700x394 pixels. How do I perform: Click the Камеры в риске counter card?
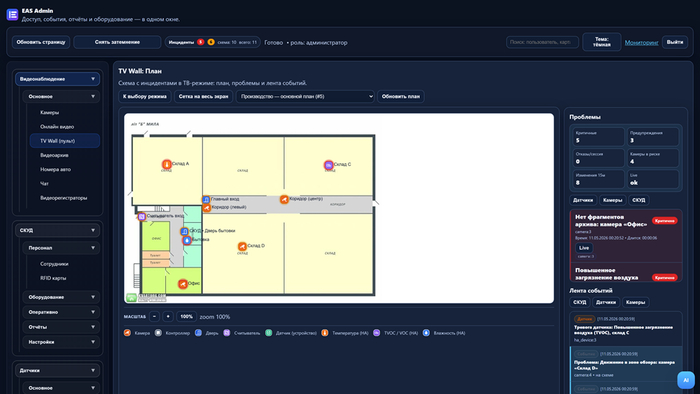click(x=653, y=158)
